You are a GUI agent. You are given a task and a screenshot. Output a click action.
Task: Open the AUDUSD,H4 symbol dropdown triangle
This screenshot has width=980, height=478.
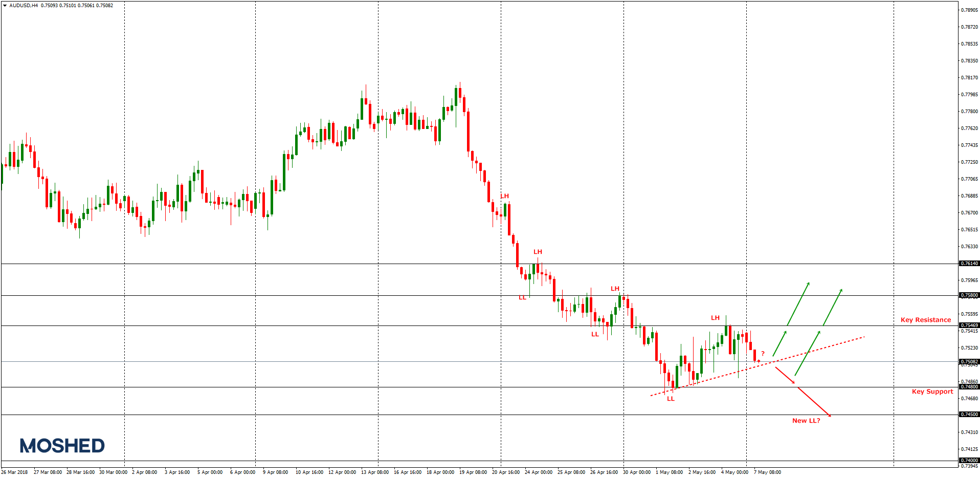4,6
